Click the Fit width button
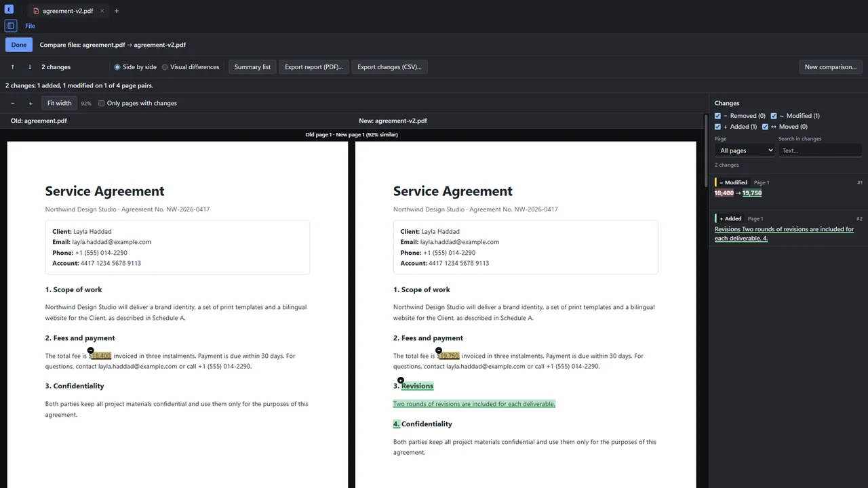The height and width of the screenshot is (488, 868). (59, 103)
